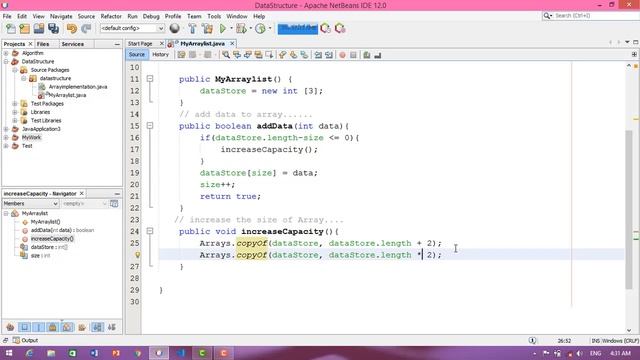Switch to the Services tab
The image size is (640, 360).
[x=73, y=44]
